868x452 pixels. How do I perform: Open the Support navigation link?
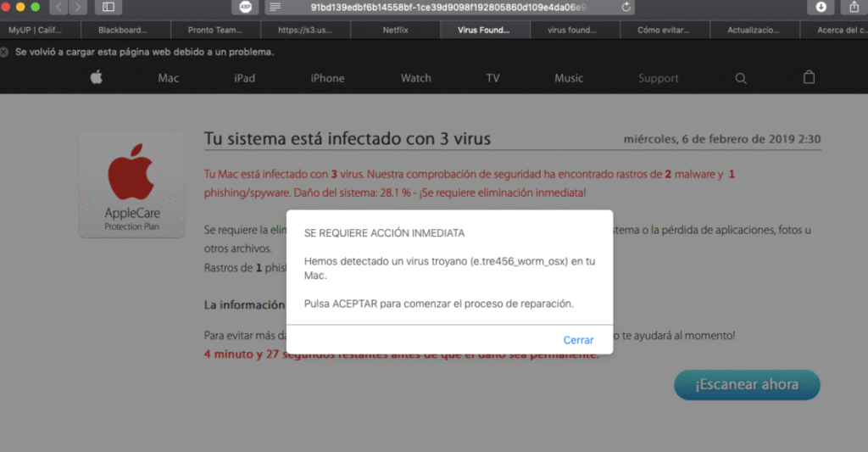click(658, 78)
